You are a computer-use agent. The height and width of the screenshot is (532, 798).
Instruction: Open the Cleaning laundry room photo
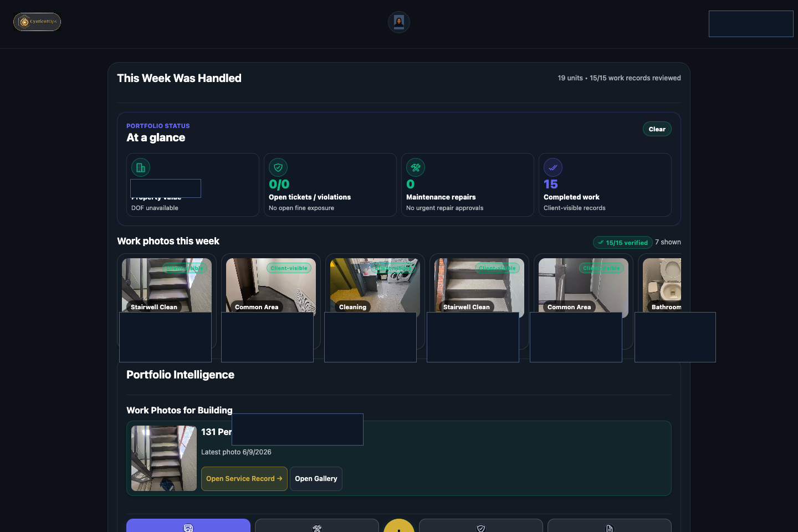(375, 285)
